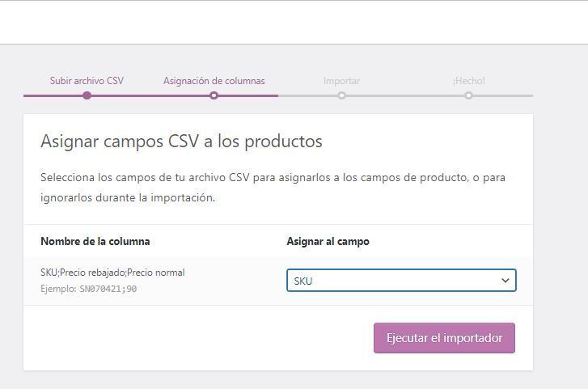Click the ¡Hecho! step label
Screen dimensions: 588x389
point(469,81)
